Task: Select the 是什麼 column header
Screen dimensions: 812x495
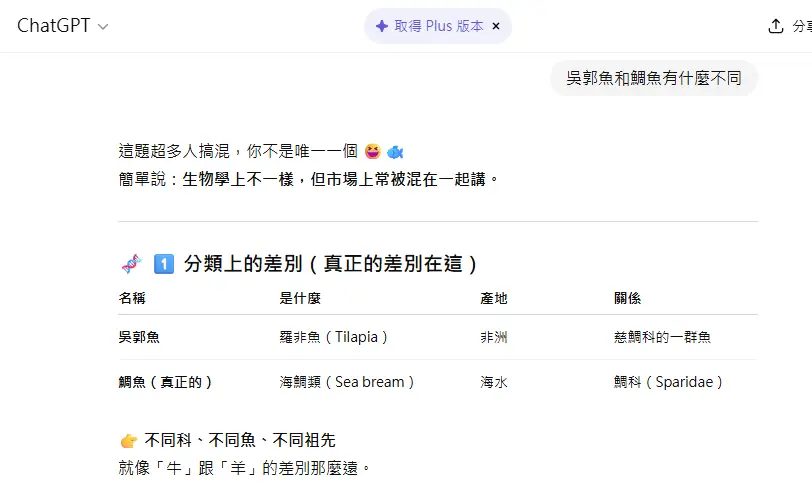Action: (300, 299)
